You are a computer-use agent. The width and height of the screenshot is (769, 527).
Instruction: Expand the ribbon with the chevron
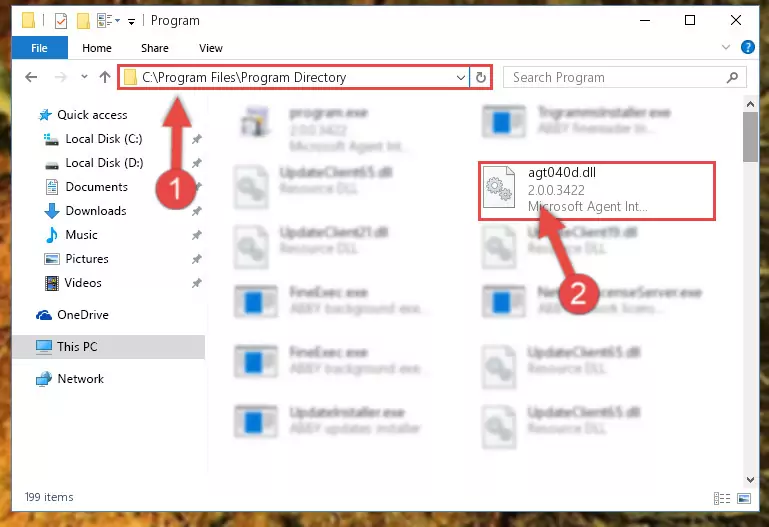(x=726, y=48)
